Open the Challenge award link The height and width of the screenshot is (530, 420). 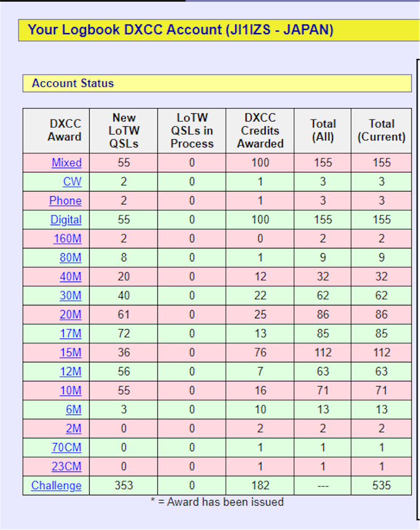56,485
